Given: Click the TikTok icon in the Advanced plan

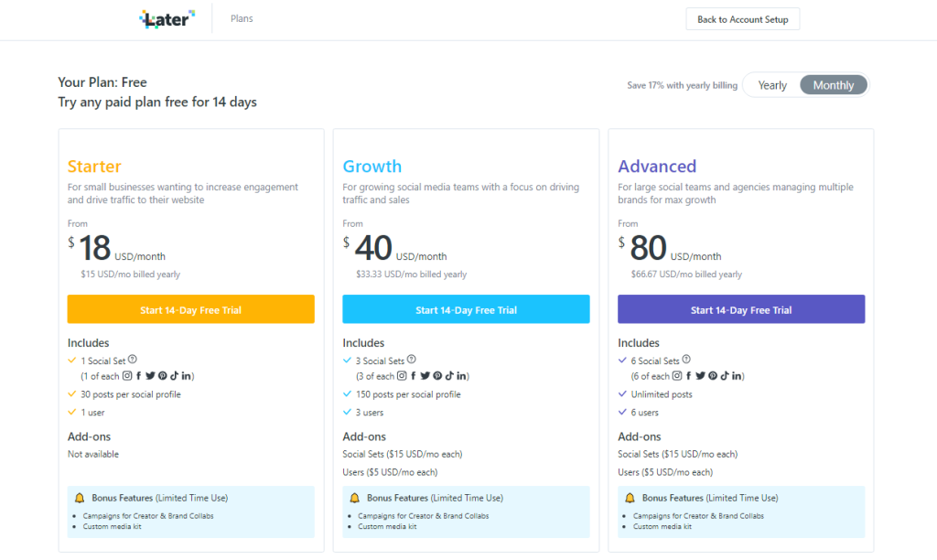Looking at the screenshot, I should (x=725, y=376).
